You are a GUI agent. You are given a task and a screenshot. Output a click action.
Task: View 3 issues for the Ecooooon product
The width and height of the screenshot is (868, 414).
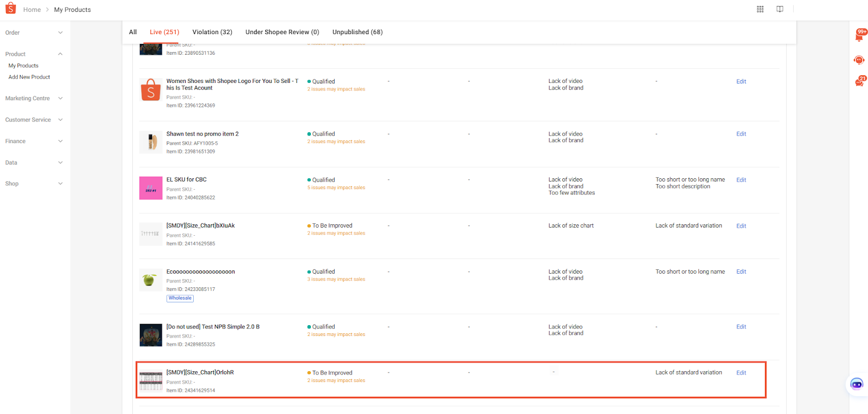(336, 279)
